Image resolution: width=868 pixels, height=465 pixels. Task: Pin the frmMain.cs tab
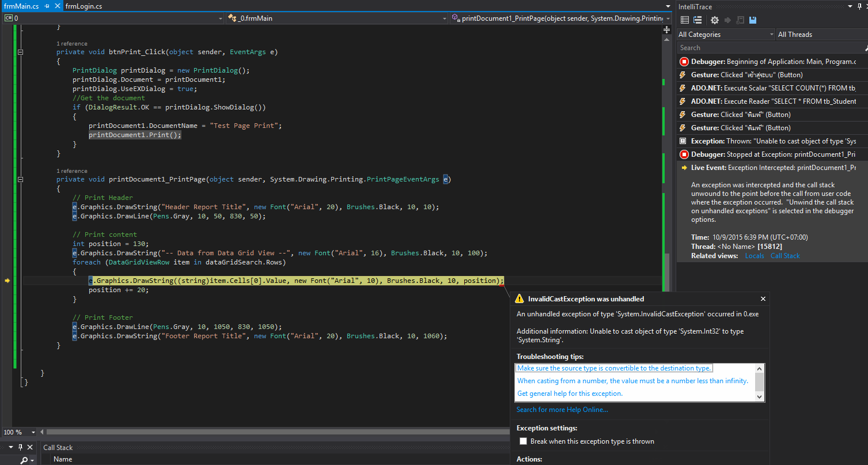[46, 6]
